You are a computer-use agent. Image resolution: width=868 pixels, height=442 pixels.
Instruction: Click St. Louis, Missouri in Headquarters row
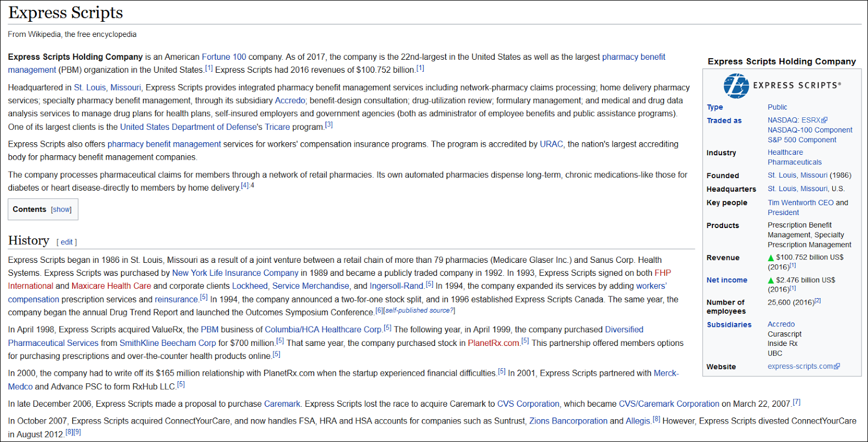(797, 189)
